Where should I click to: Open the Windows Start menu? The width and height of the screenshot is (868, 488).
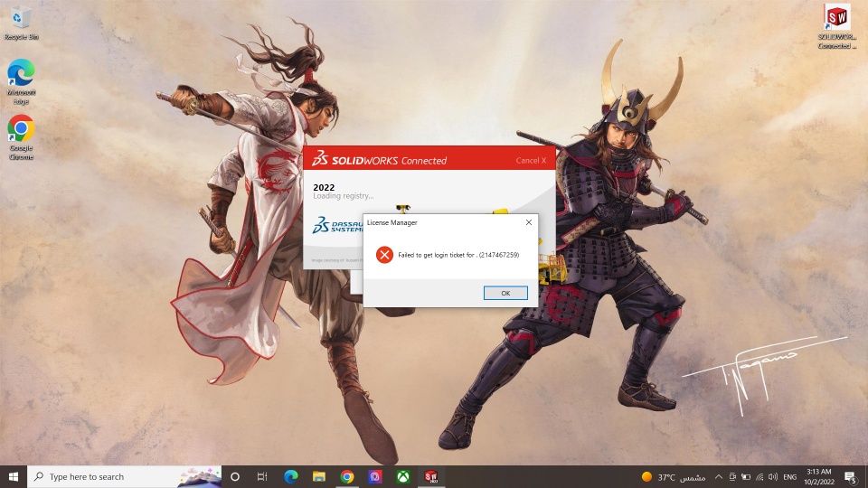pyautogui.click(x=14, y=476)
